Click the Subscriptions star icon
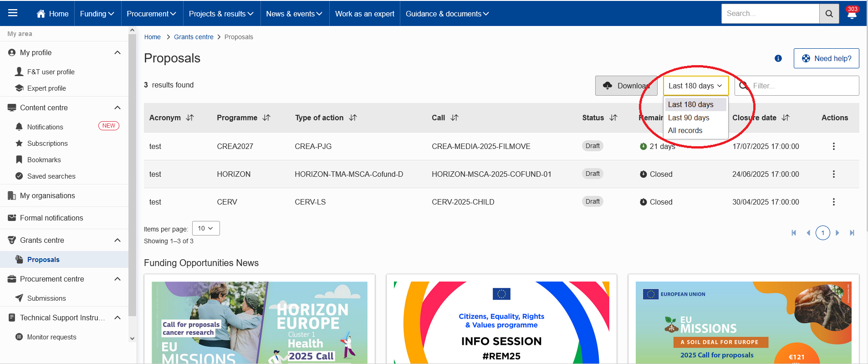The height and width of the screenshot is (364, 868). coord(19,143)
